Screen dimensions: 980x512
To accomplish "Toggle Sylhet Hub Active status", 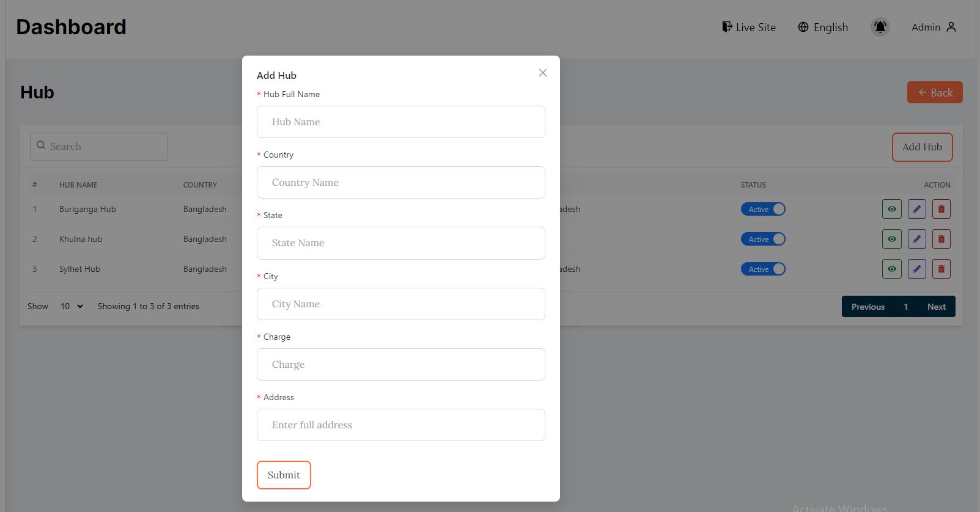I will (763, 269).
